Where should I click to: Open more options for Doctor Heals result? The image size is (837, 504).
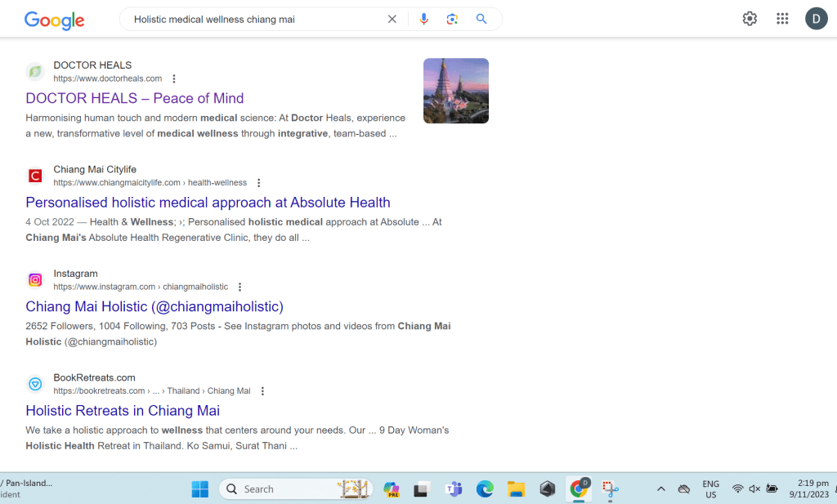click(174, 79)
